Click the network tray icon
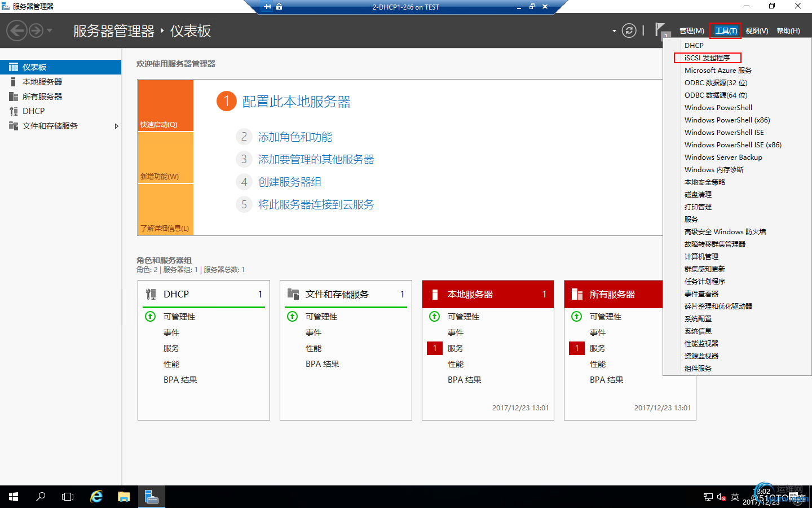Image resolution: width=812 pixels, height=508 pixels. pyautogui.click(x=708, y=497)
